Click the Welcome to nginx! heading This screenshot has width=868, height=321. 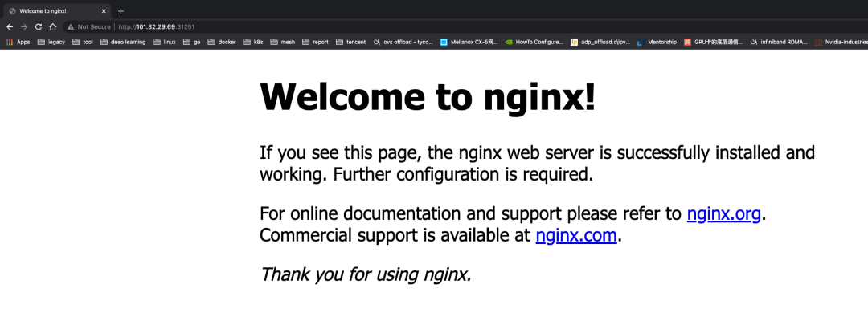[428, 97]
